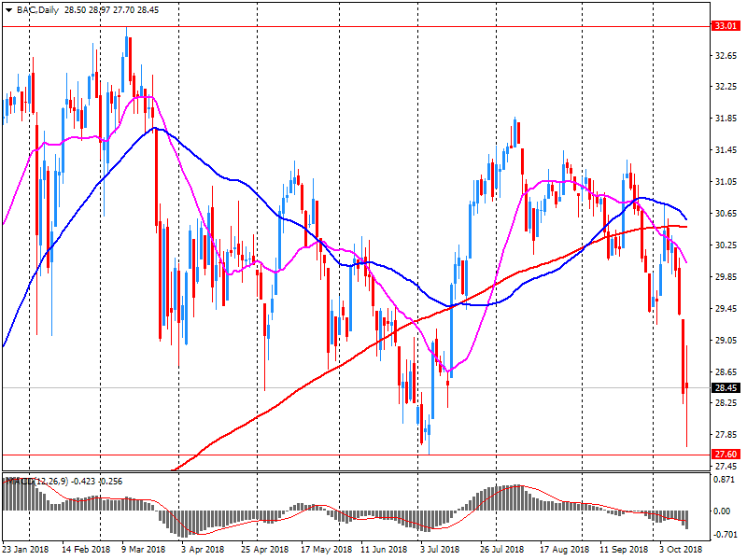This screenshot has width=747, height=560.
Task: Click the 29.45 price axis value
Action: pos(726,309)
